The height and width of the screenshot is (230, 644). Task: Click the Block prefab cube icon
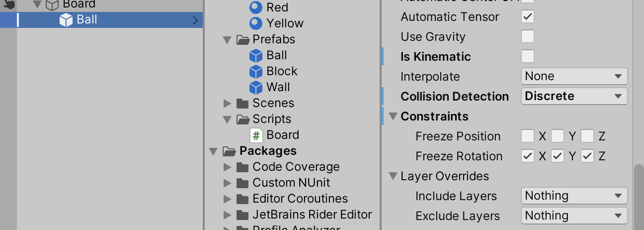255,72
